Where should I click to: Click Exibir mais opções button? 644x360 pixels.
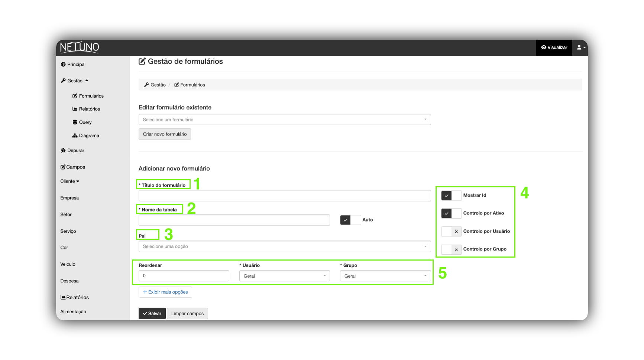165,292
